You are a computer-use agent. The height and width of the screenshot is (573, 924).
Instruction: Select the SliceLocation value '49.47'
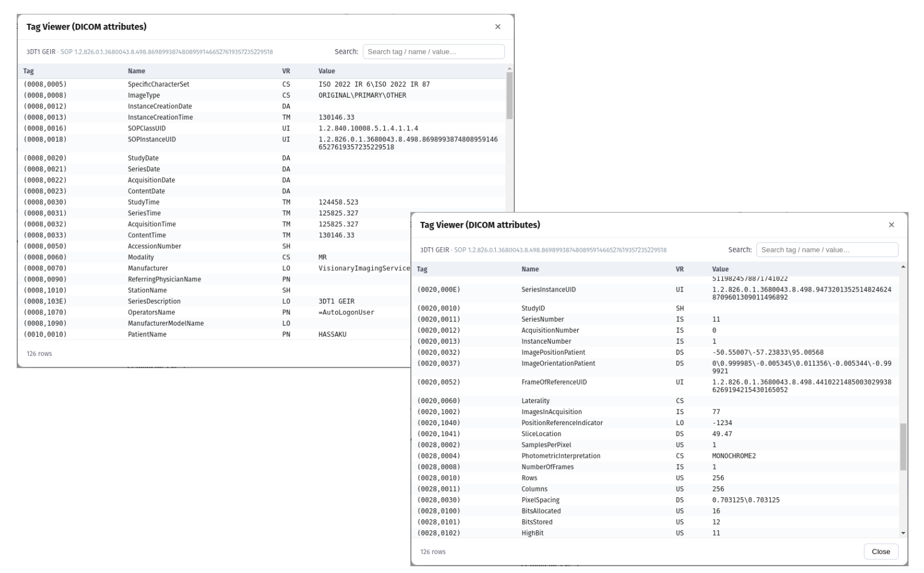point(722,434)
